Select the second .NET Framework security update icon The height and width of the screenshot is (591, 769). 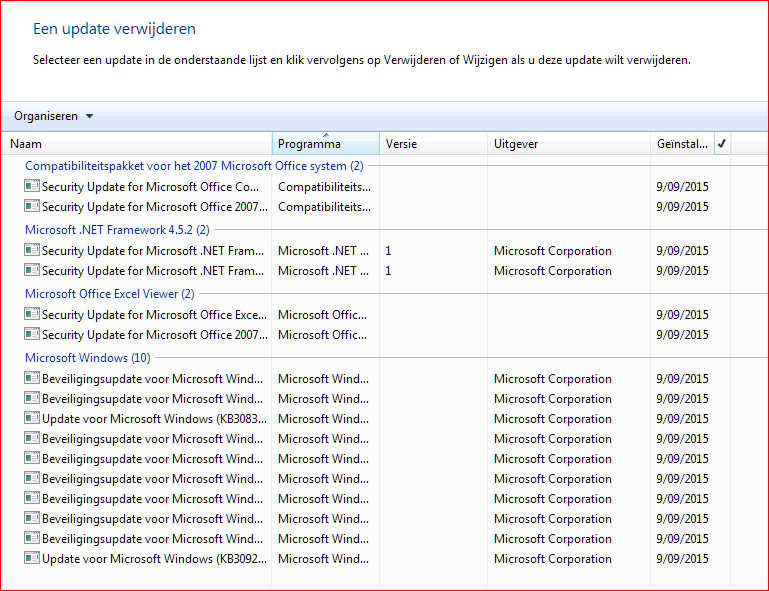(x=32, y=271)
